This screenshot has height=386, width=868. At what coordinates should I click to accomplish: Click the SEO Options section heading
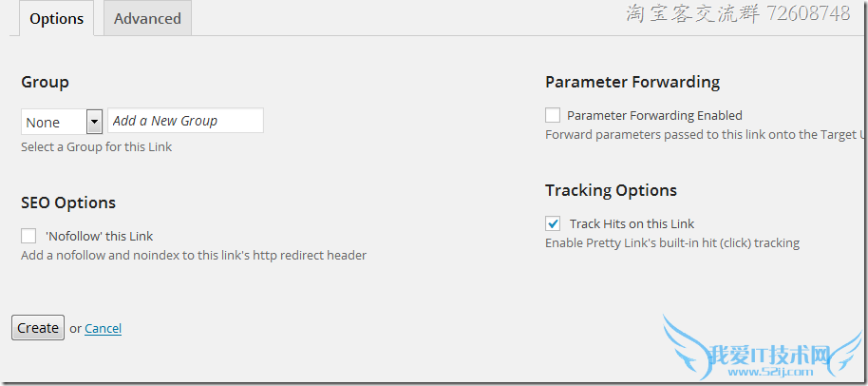click(68, 203)
